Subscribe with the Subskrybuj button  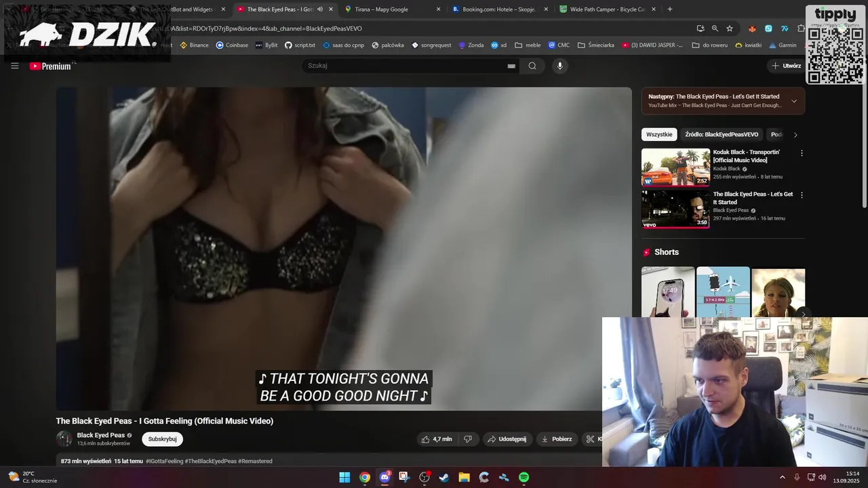tap(162, 439)
